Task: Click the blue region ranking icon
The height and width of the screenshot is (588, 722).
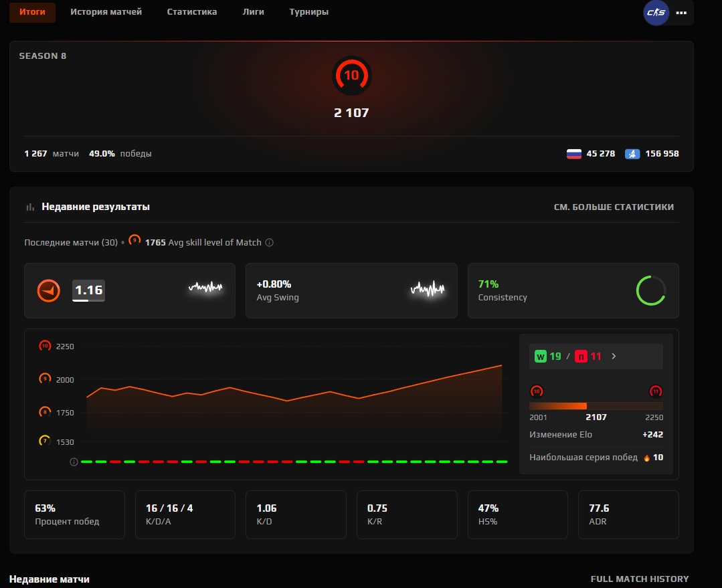Action: tap(632, 154)
